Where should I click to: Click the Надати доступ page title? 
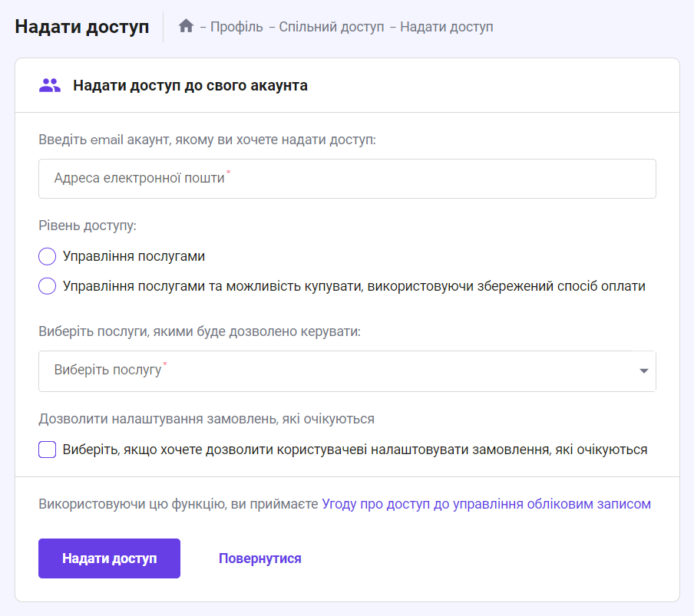[x=82, y=27]
